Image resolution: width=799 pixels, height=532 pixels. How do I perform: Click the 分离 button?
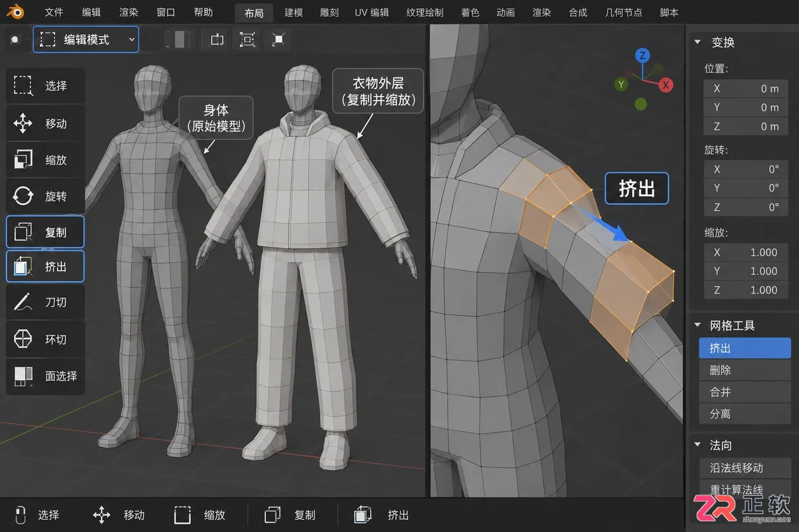pyautogui.click(x=745, y=414)
